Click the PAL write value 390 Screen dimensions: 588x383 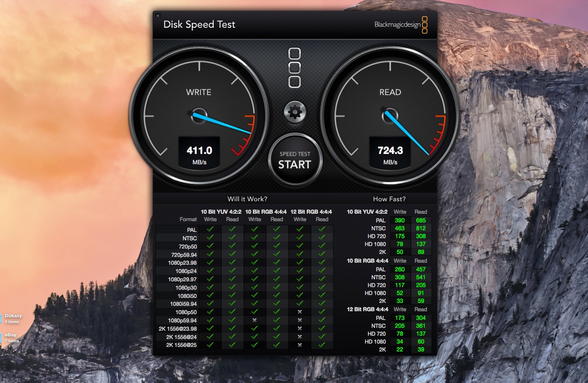click(400, 220)
